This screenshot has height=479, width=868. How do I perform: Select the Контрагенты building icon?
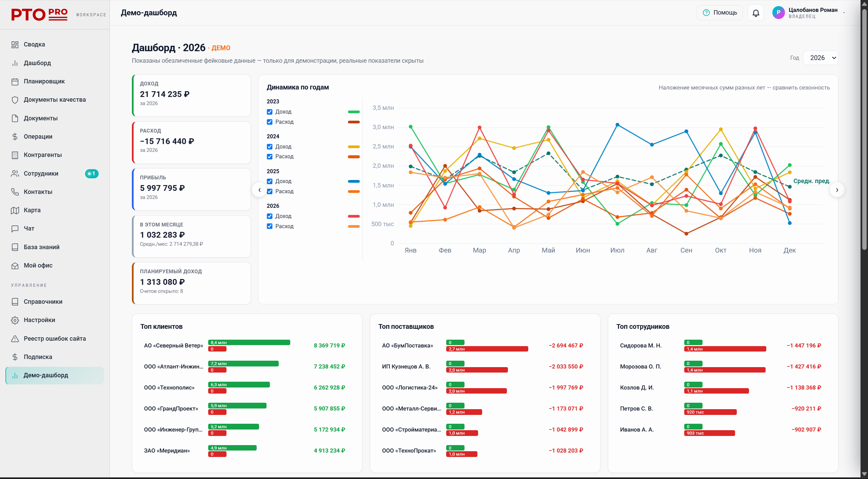[15, 155]
